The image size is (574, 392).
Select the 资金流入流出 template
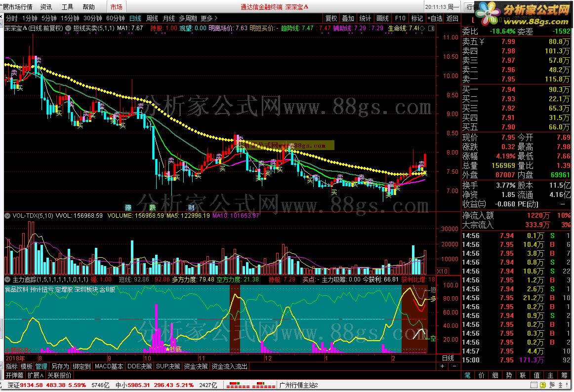tap(230, 366)
